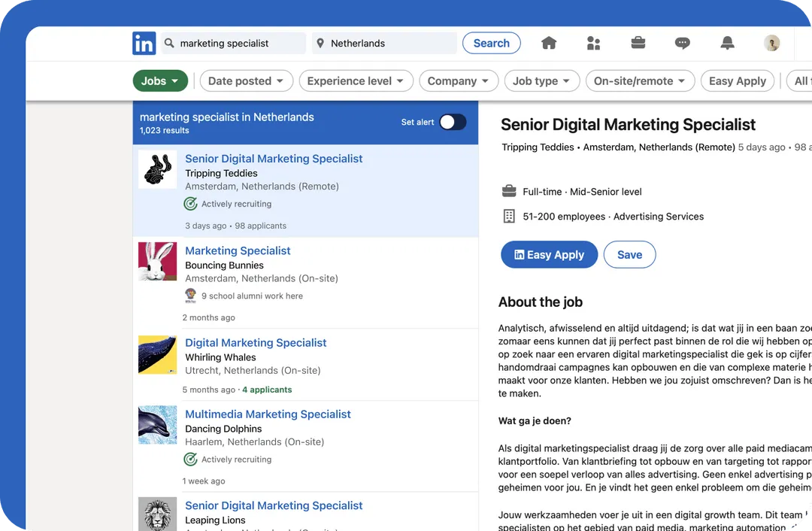Open the LinkedIn home logo
Viewport: 812px width, 531px height.
coord(144,43)
